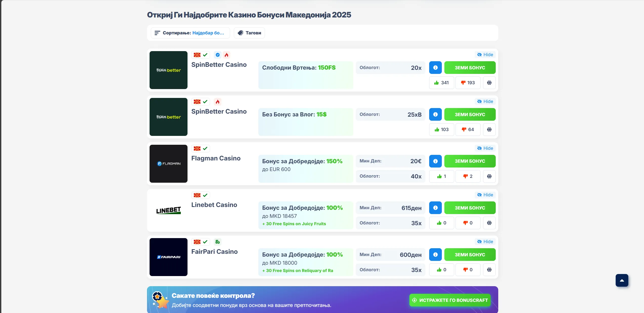The image size is (644, 313).
Task: Open info icon for Flagman Casino bonus
Action: coord(435,161)
